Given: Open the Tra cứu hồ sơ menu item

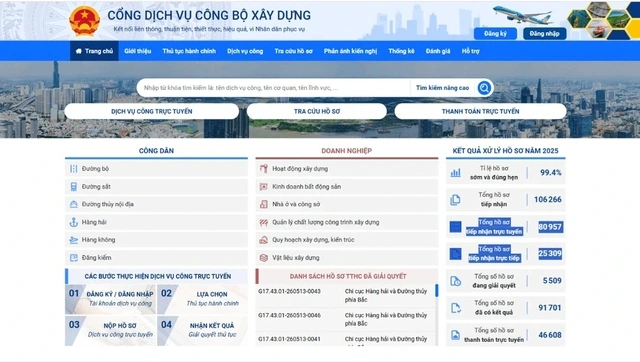Looking at the screenshot, I should coord(293,51).
